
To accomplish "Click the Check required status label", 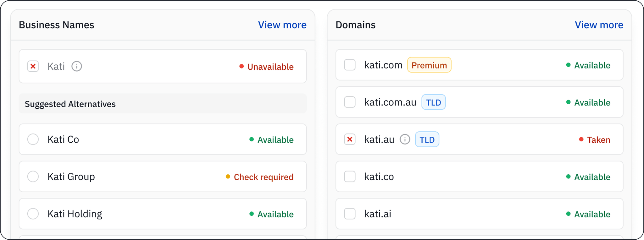I will coord(264,177).
